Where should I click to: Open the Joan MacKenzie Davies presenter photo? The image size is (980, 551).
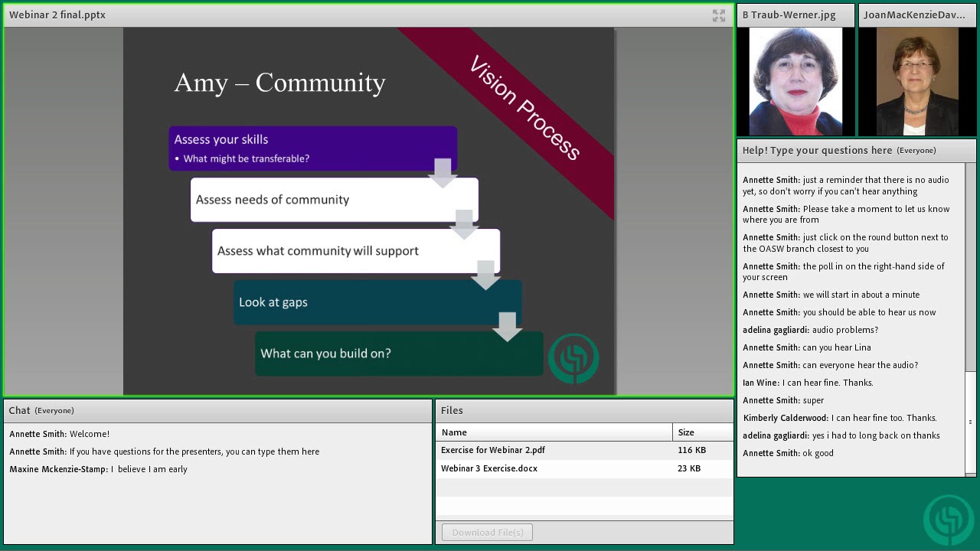point(917,81)
